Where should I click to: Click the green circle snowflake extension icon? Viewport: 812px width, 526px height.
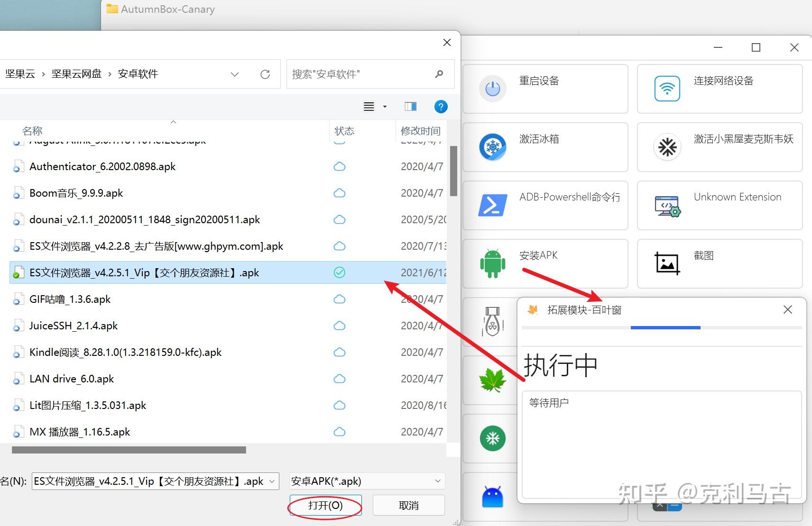493,438
